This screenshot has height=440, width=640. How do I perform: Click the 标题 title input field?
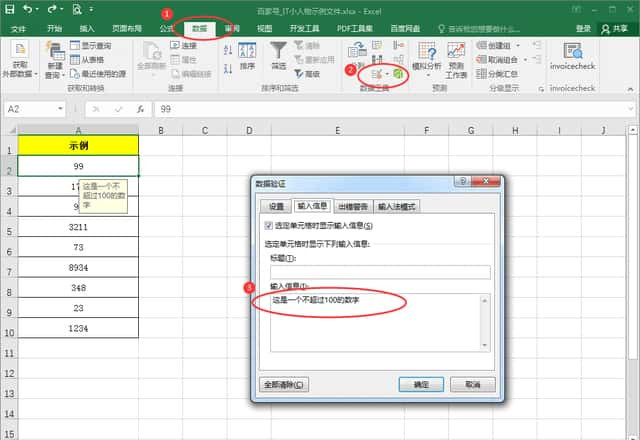coord(380,272)
